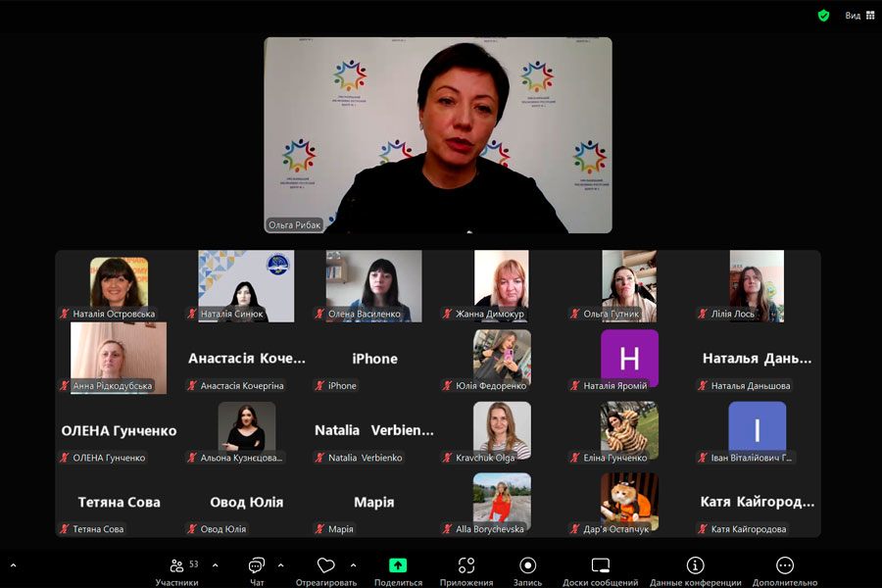Open Приложения apps
This screenshot has height=588, width=882.
[466, 566]
